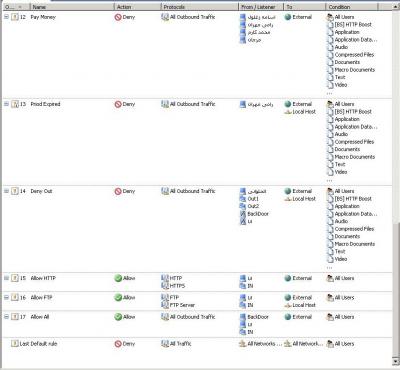Click the Deny icon in Deny Out rule

click(118, 191)
